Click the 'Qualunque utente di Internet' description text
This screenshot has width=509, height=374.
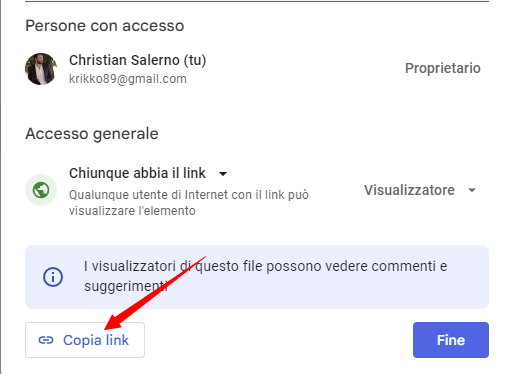189,195
